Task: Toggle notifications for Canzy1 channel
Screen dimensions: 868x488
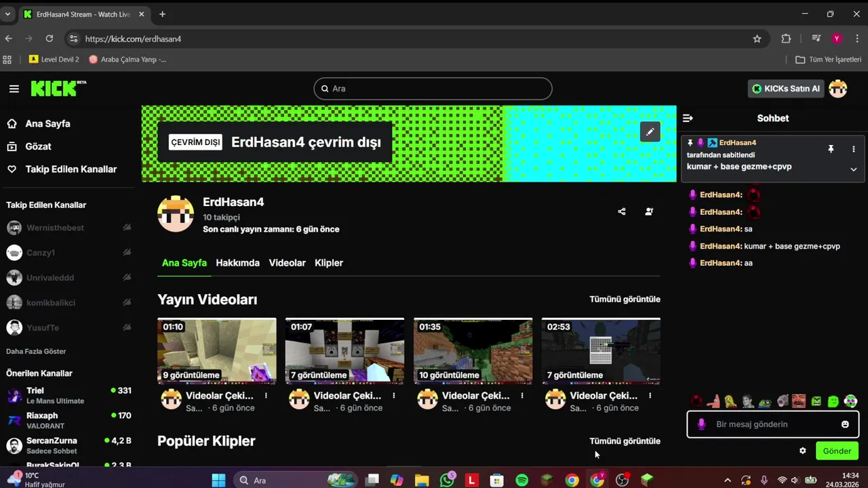Action: tap(127, 253)
